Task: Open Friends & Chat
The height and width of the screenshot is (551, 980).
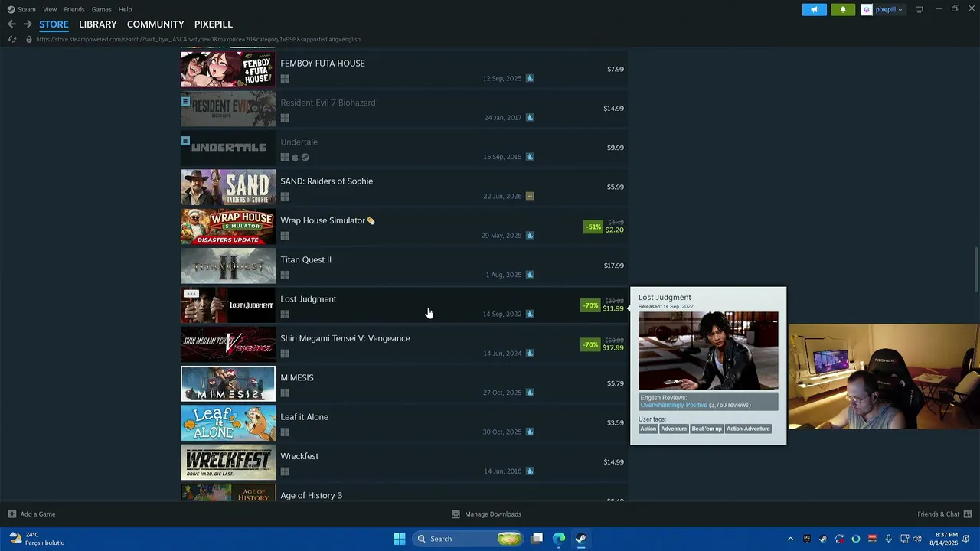Action: (945, 514)
